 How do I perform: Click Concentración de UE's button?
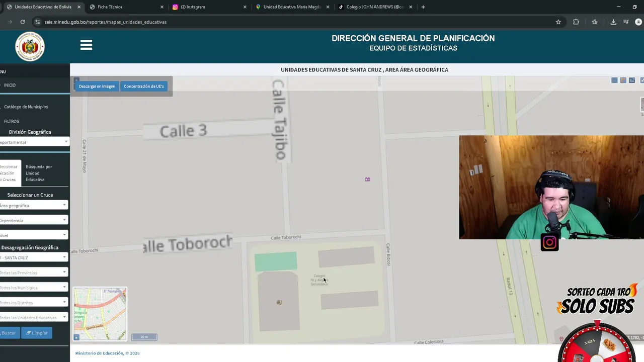tap(144, 86)
